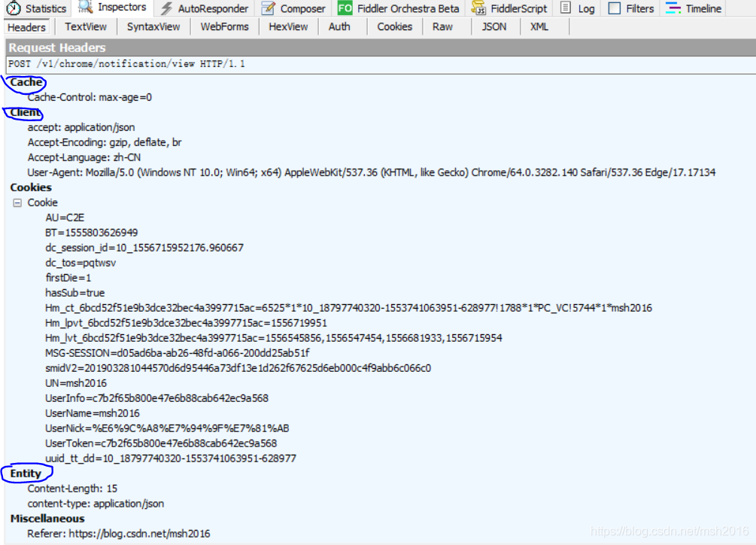Select the MSG-SESSION cookie row
Viewport: 756px width, 545px height.
click(x=178, y=354)
